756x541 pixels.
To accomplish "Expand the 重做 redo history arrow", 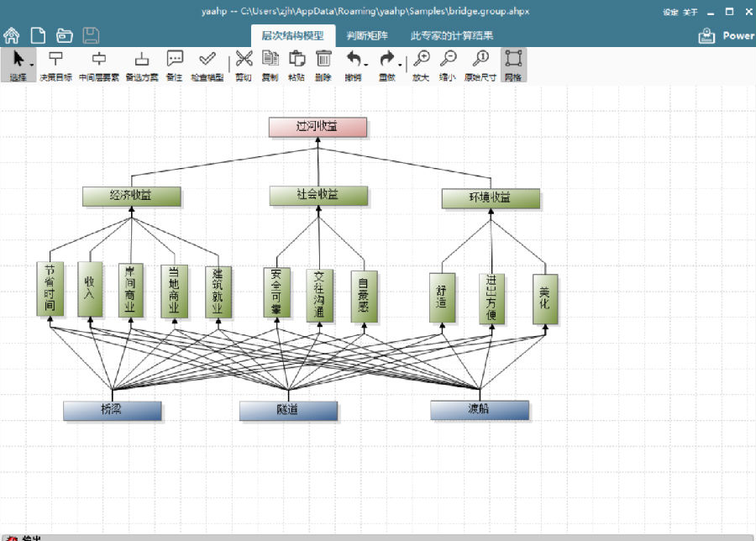I will [x=400, y=65].
